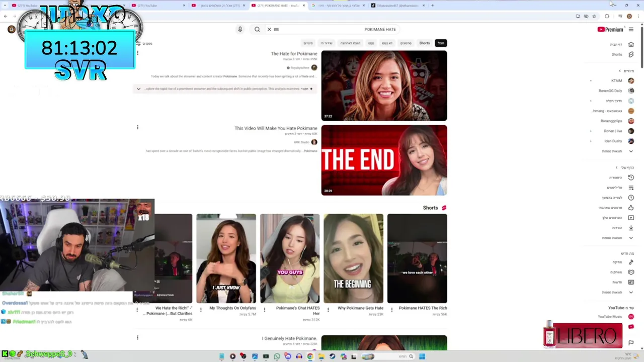
Task: Open options menu for 'The Hate for Pokimane'
Action: pos(137,53)
